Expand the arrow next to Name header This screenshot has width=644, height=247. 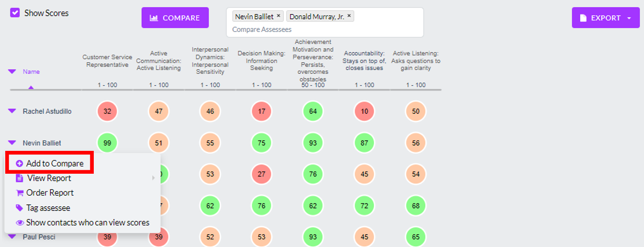point(12,72)
